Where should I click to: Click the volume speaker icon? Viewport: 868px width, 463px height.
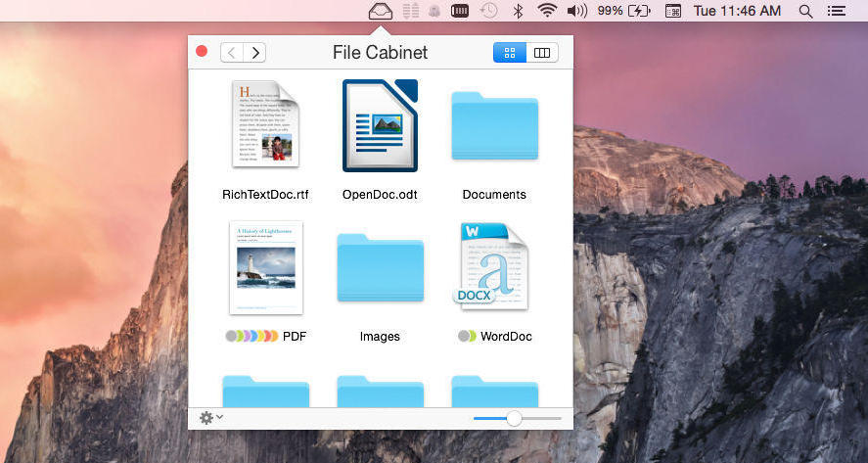tap(577, 11)
